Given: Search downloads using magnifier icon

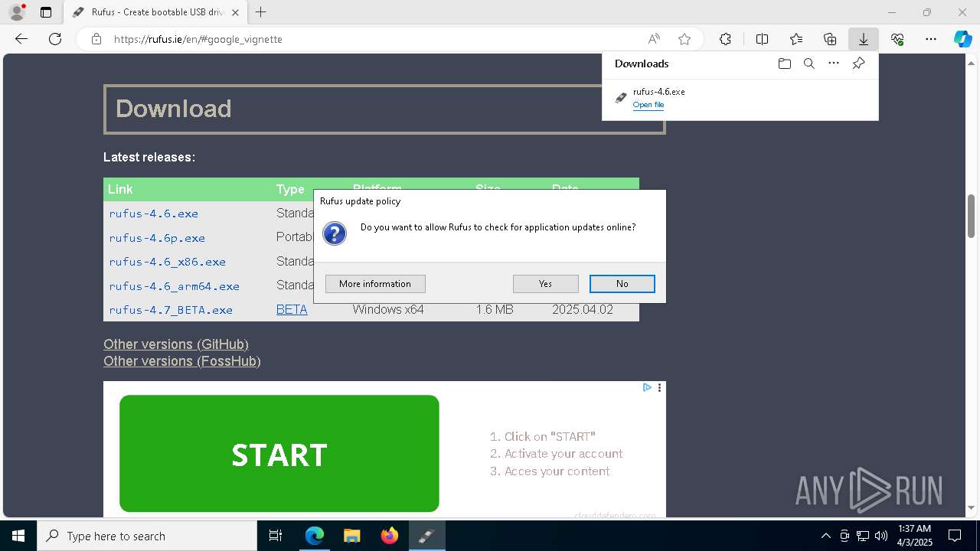Looking at the screenshot, I should [808, 64].
